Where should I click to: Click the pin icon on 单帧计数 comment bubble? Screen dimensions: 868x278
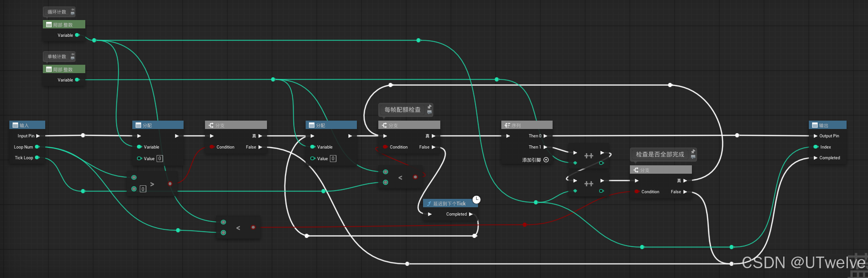pos(73,54)
